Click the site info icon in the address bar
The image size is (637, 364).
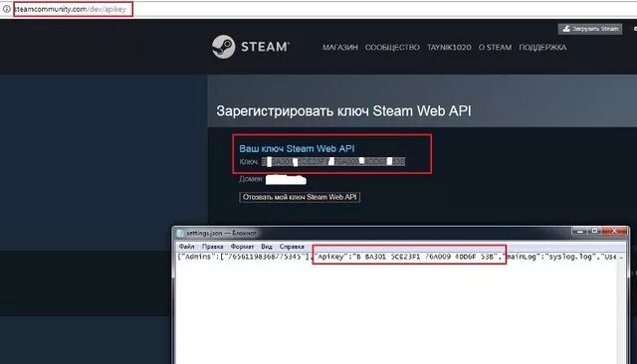tap(7, 9)
